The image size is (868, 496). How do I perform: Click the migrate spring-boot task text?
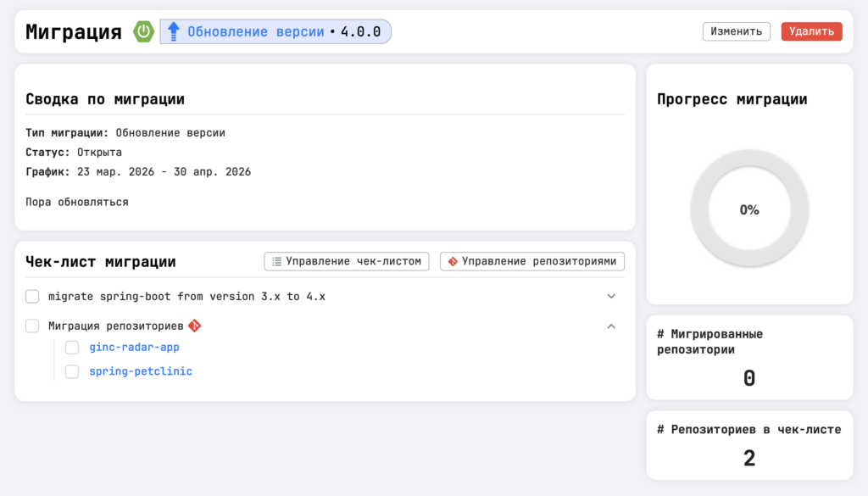coord(186,297)
